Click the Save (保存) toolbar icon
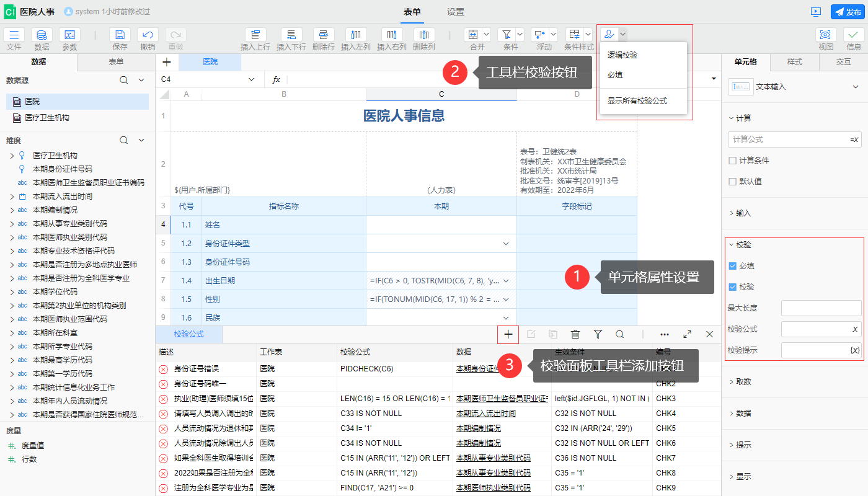 point(120,35)
